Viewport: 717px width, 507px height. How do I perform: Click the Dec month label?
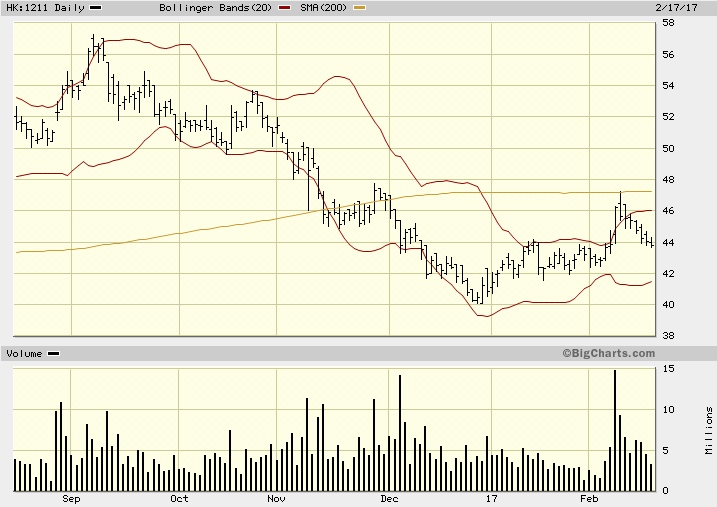pyautogui.click(x=389, y=498)
